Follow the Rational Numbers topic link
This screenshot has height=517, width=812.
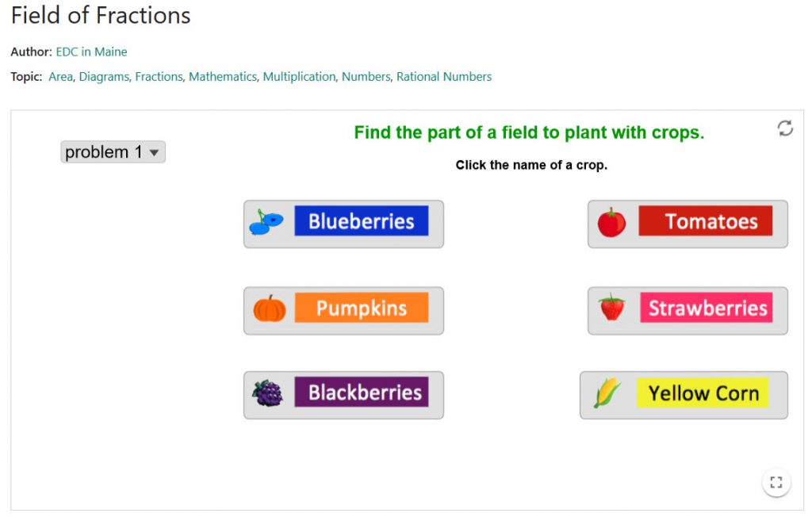tap(444, 77)
